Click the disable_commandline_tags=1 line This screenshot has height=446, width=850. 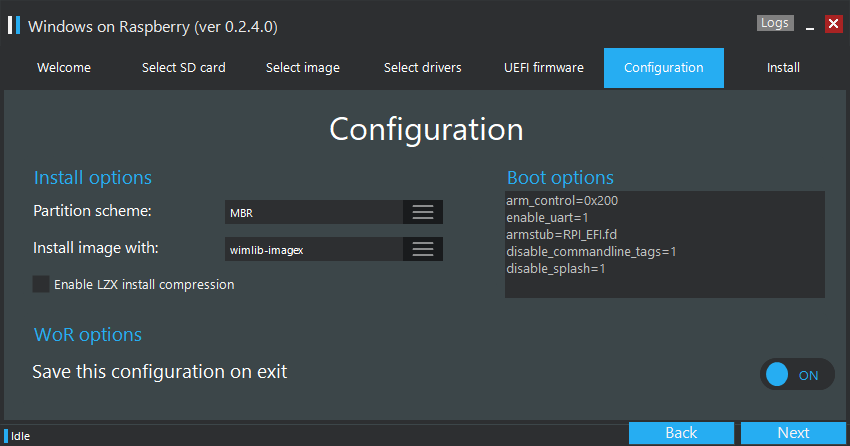coord(591,252)
